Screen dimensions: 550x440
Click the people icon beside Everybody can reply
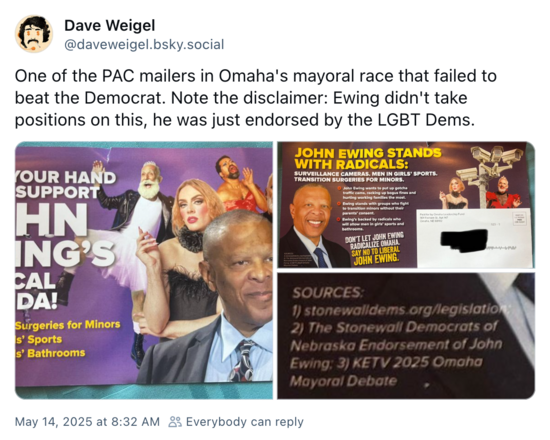pyautogui.click(x=175, y=421)
